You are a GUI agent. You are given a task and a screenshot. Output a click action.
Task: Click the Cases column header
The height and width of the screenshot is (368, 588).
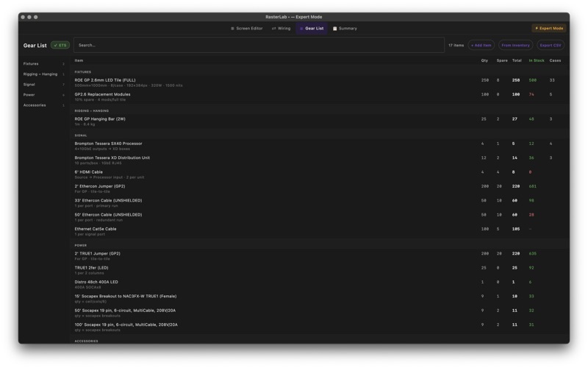555,60
